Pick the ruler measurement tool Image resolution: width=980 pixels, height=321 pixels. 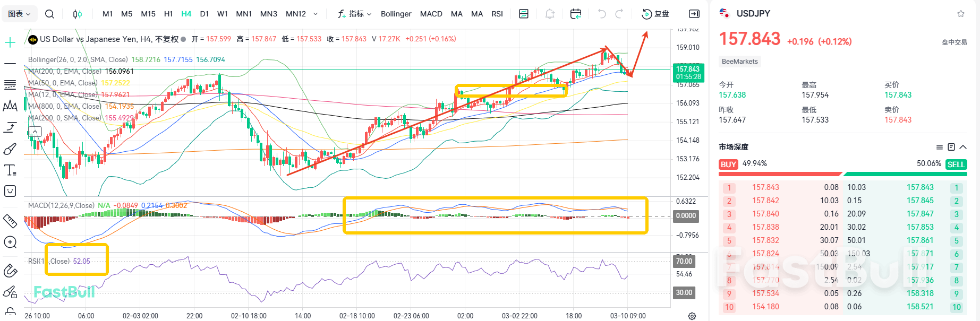click(x=10, y=220)
